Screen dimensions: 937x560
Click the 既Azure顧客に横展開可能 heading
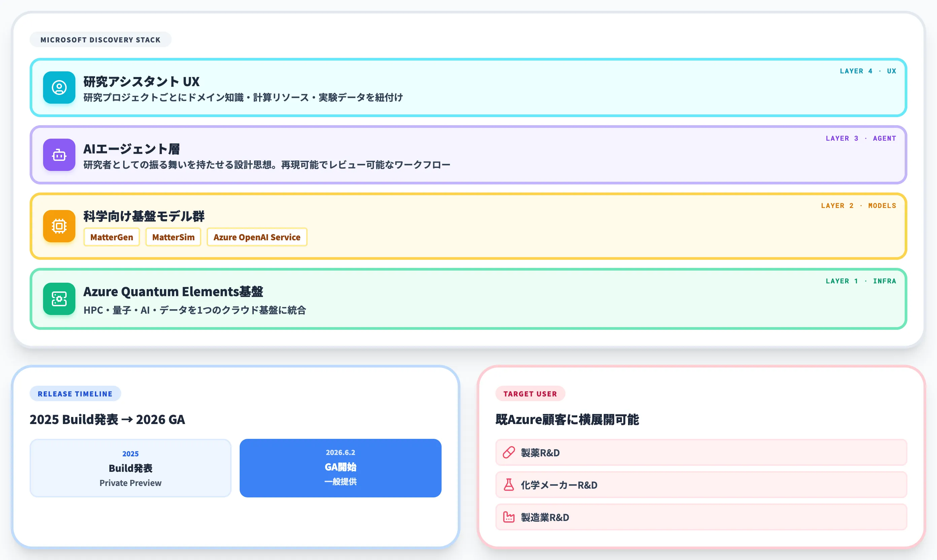(567, 419)
